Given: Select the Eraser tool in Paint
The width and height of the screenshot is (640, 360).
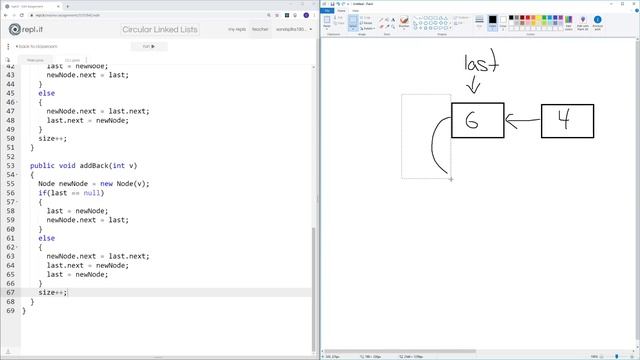Looking at the screenshot, I should 381,27.
